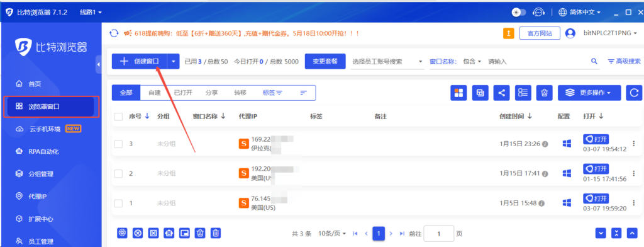The image size is (644, 247).
Task: Click the 变更套餐 button
Action: (x=325, y=61)
